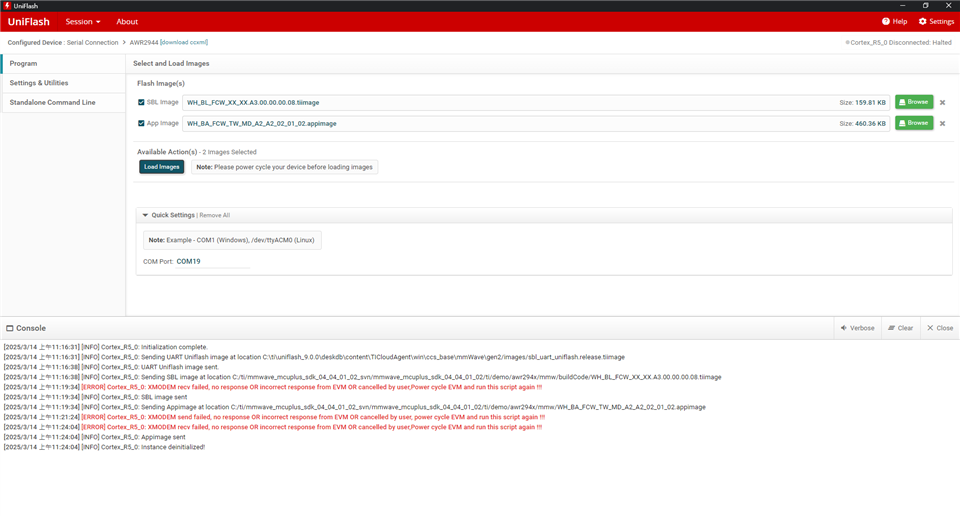Click the 'Appimage sent' log line
Image resolution: width=960 pixels, height=516 pixels.
pos(94,438)
